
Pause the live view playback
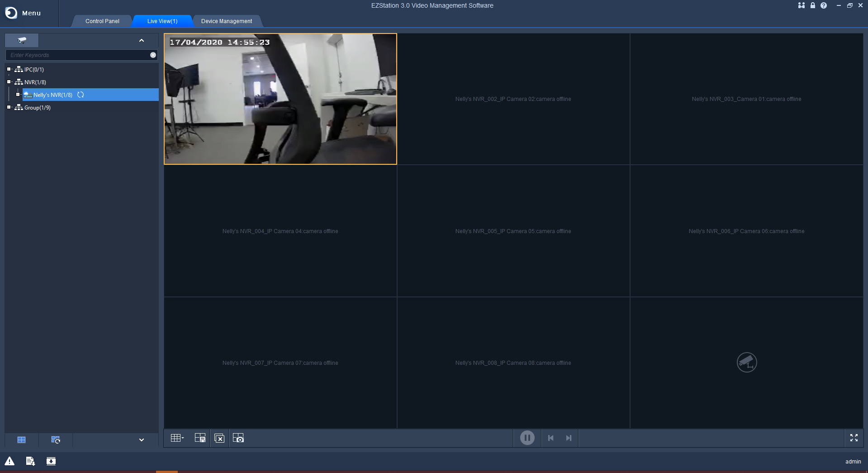tap(527, 438)
